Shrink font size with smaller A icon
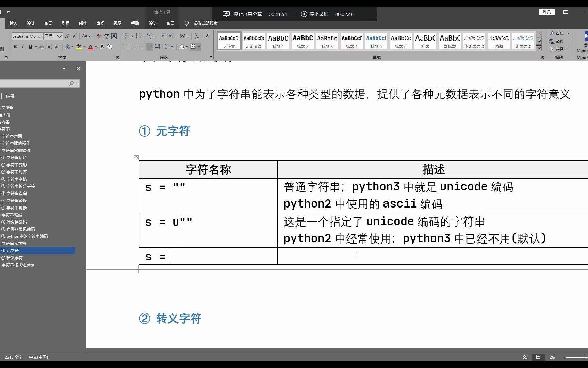 (x=74, y=36)
